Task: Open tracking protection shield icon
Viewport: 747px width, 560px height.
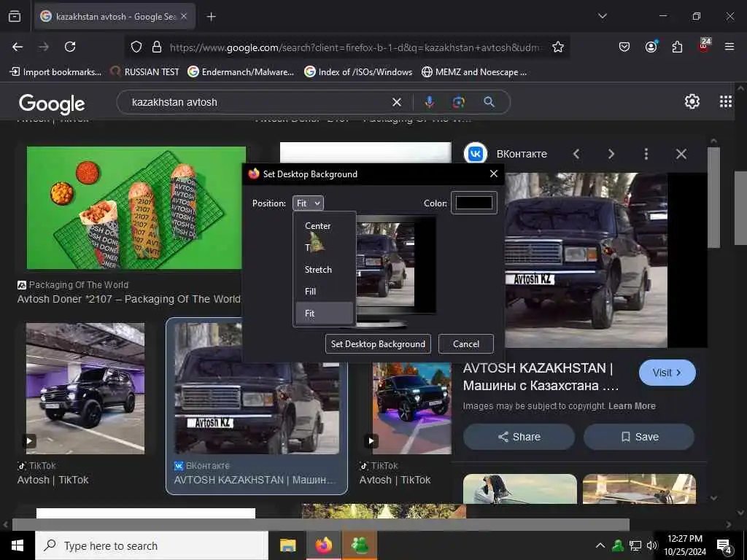Action: [136, 47]
